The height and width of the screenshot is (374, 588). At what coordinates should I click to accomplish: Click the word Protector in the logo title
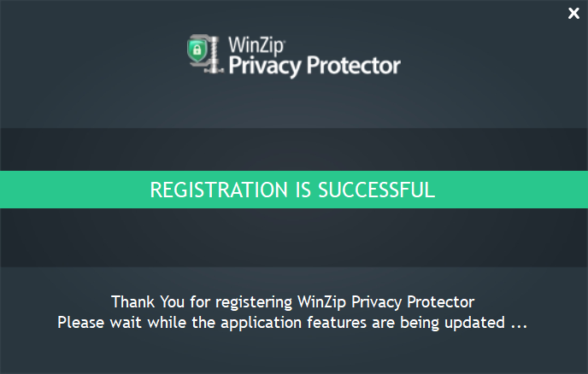tap(352, 65)
